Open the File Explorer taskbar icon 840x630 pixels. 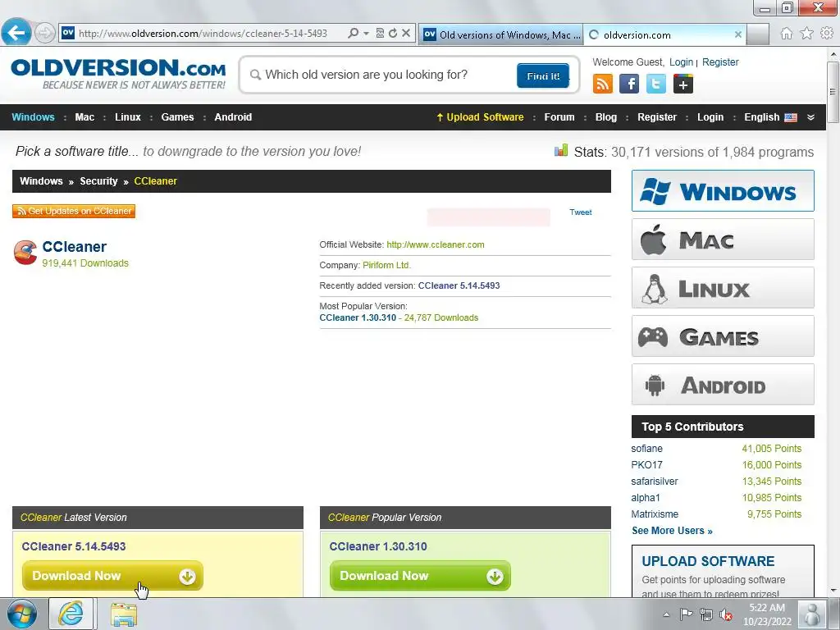click(124, 614)
